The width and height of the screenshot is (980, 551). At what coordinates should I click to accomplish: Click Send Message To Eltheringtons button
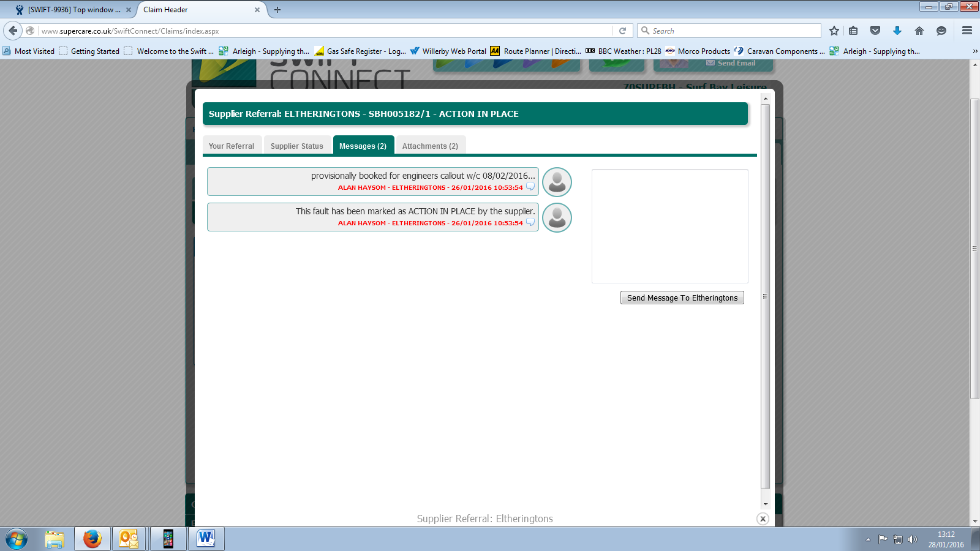coord(682,298)
